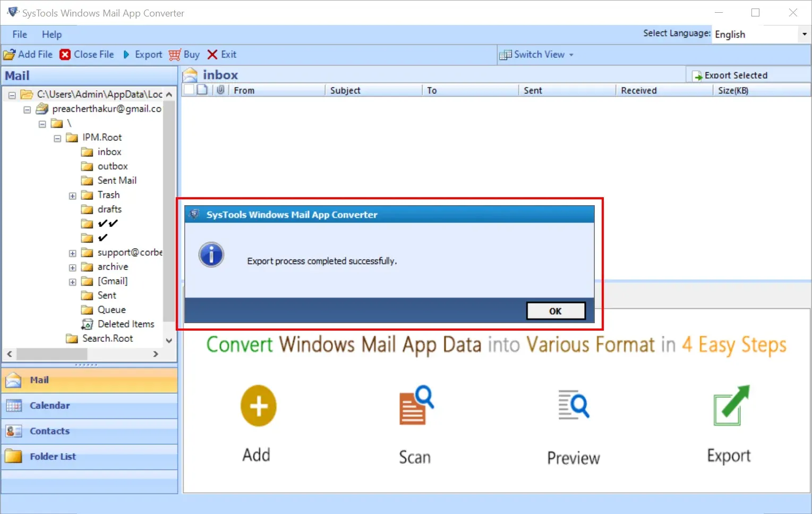The width and height of the screenshot is (812, 514).
Task: Click the Trash folder icon
Action: (87, 195)
